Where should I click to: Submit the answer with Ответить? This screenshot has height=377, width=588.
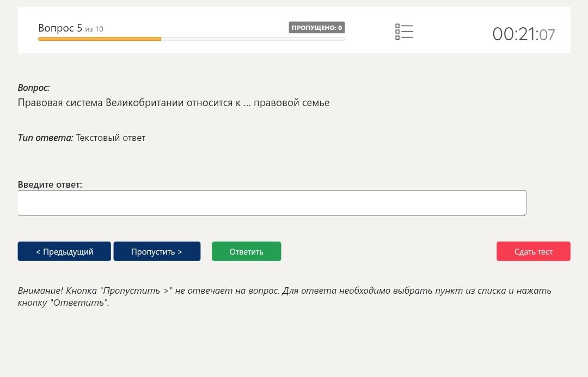tap(247, 251)
